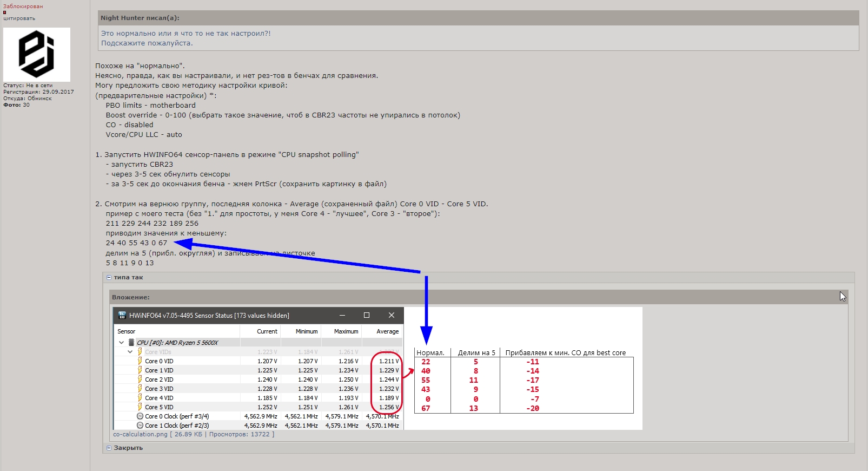Click the "цитировать" quote link
The height and width of the screenshot is (471, 868).
click(19, 18)
